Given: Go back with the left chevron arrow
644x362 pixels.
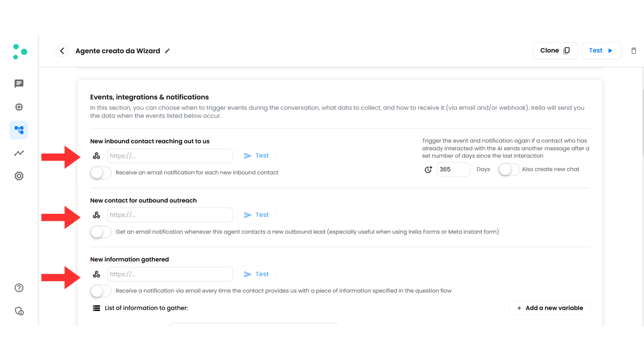Looking at the screenshot, I should click(x=62, y=51).
